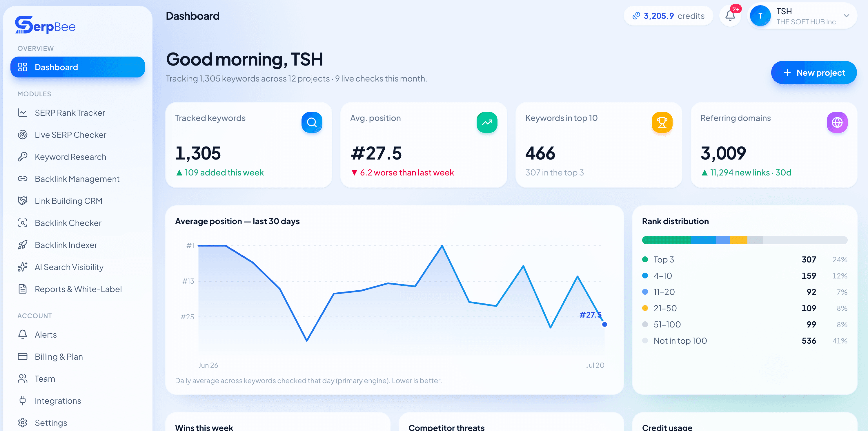Viewport: 868px width, 431px height.
Task: Expand the TSH account dropdown chevron
Action: tap(846, 16)
